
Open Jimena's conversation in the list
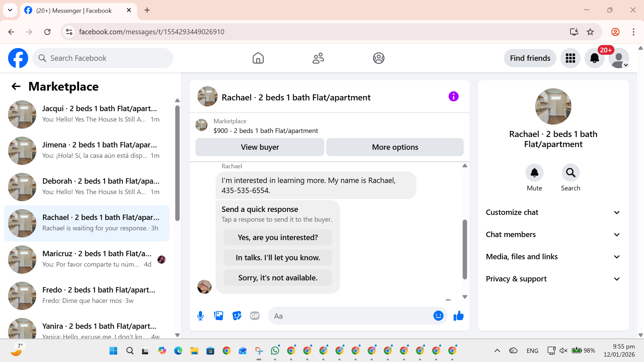coord(87,150)
